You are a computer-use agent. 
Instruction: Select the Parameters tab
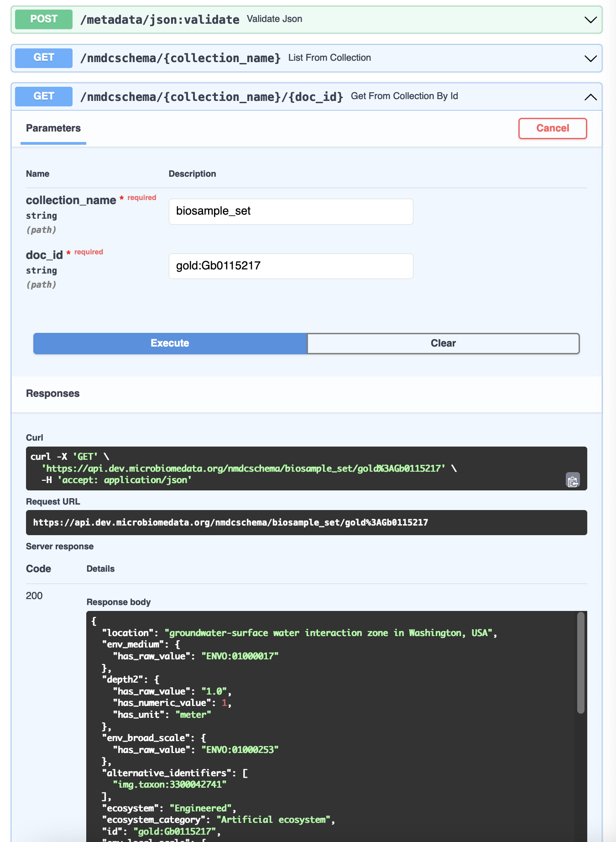point(53,128)
